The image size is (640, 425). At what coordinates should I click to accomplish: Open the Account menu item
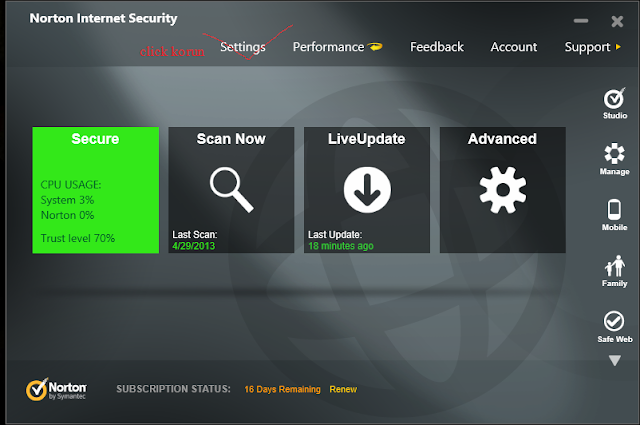point(513,47)
